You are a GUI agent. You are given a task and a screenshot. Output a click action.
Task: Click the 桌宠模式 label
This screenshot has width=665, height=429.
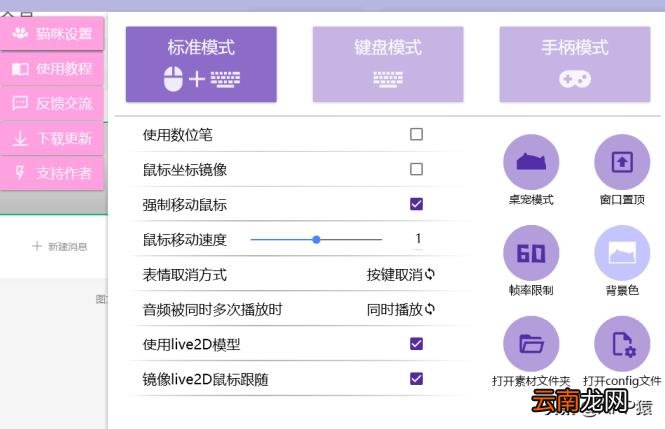point(531,200)
